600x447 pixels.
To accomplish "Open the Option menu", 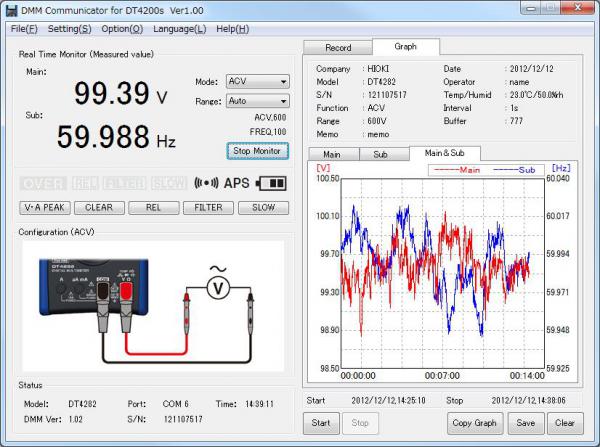I will point(122,29).
